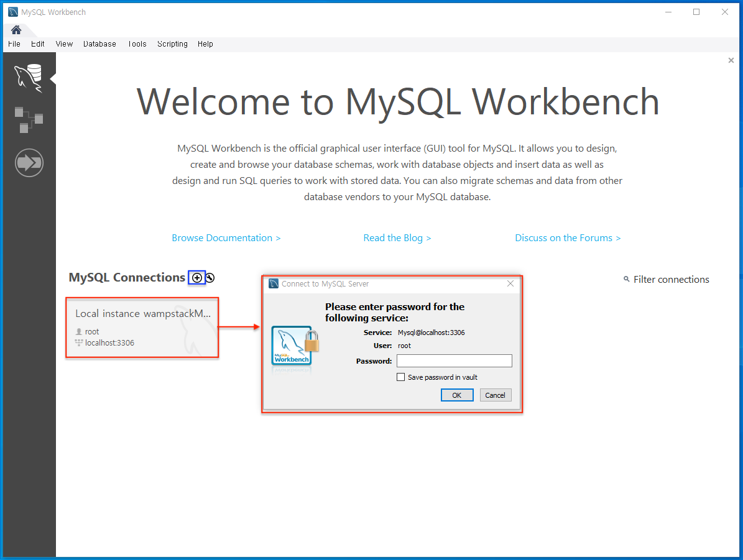Click the Workbench padlock logo in dialog
The height and width of the screenshot is (560, 743).
(295, 347)
